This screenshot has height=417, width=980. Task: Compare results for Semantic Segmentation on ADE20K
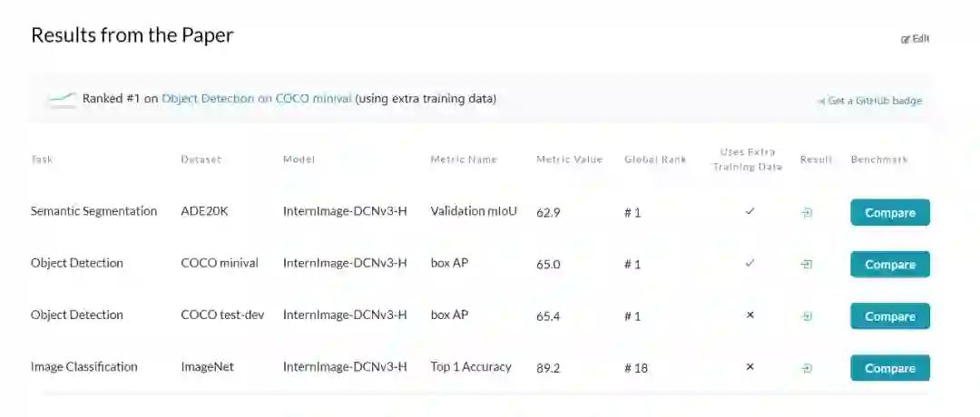(x=889, y=213)
